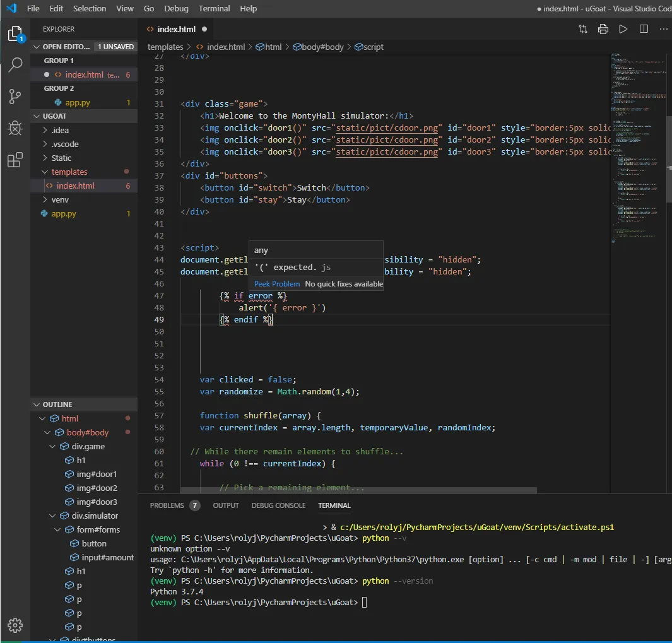Screen dimensions: 672x643
Task: Switch to the DEBUG CONSOLE tab
Action: coord(278,505)
